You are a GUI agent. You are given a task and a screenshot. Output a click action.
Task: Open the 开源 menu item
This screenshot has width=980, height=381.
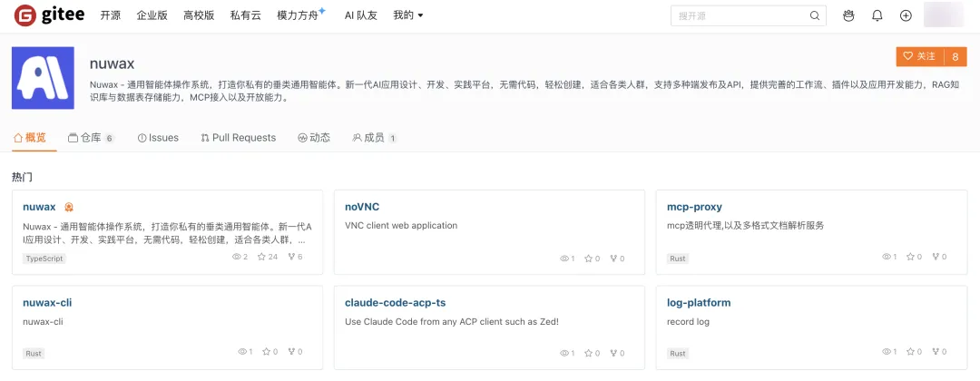[x=110, y=15]
